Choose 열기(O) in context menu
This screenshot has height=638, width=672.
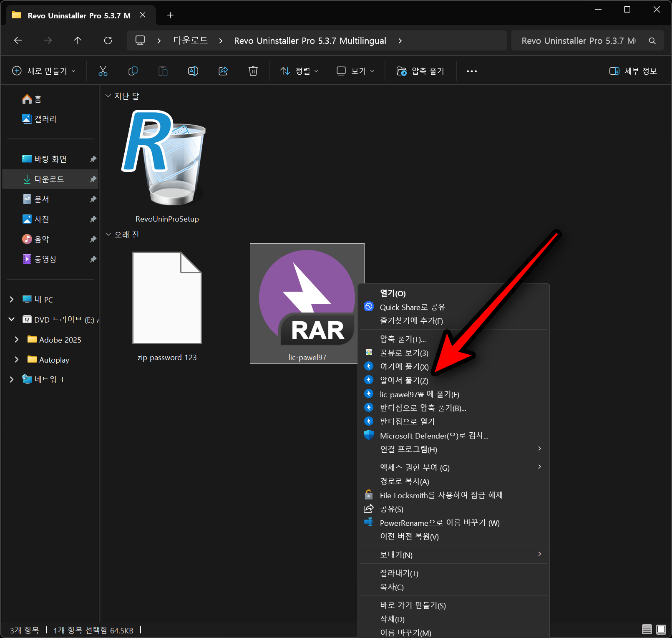click(x=454, y=293)
